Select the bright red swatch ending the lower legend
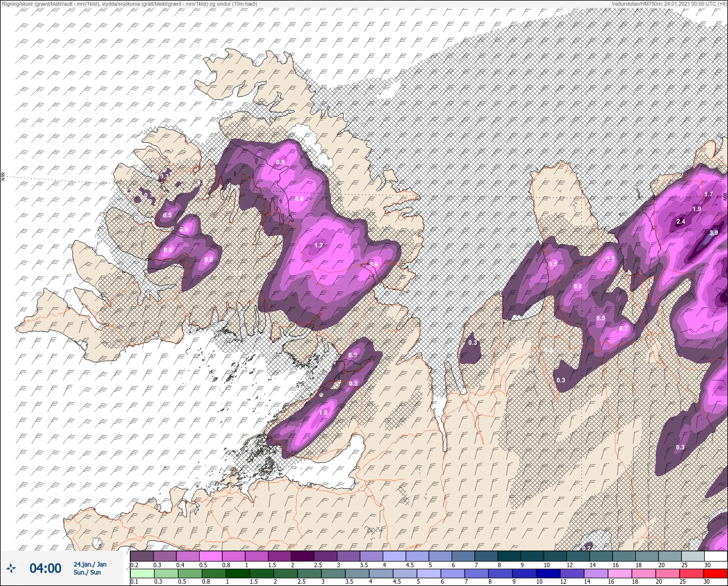 coord(715,573)
